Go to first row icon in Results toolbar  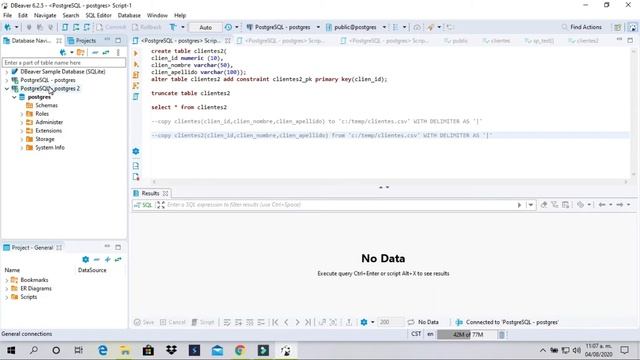(275, 322)
